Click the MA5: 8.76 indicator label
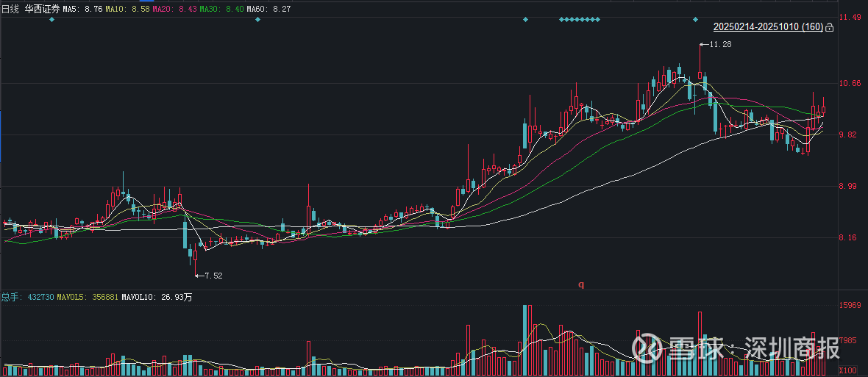This screenshot has height=377, width=868. (82, 10)
